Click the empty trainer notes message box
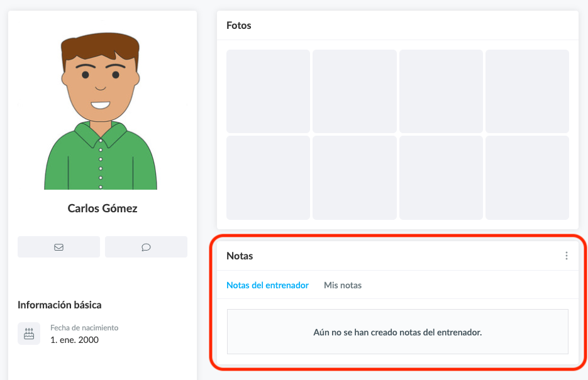Viewport: 588px width, 380px height. [x=397, y=332]
